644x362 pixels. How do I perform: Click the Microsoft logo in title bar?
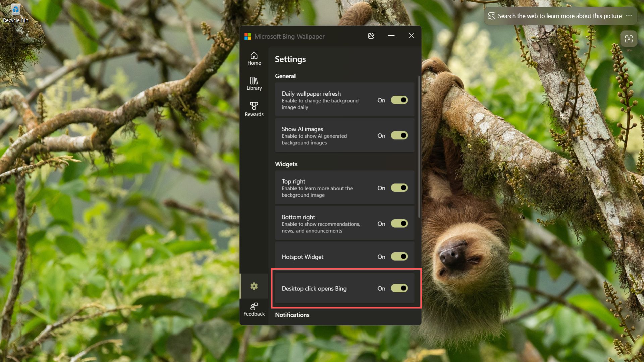tap(248, 36)
